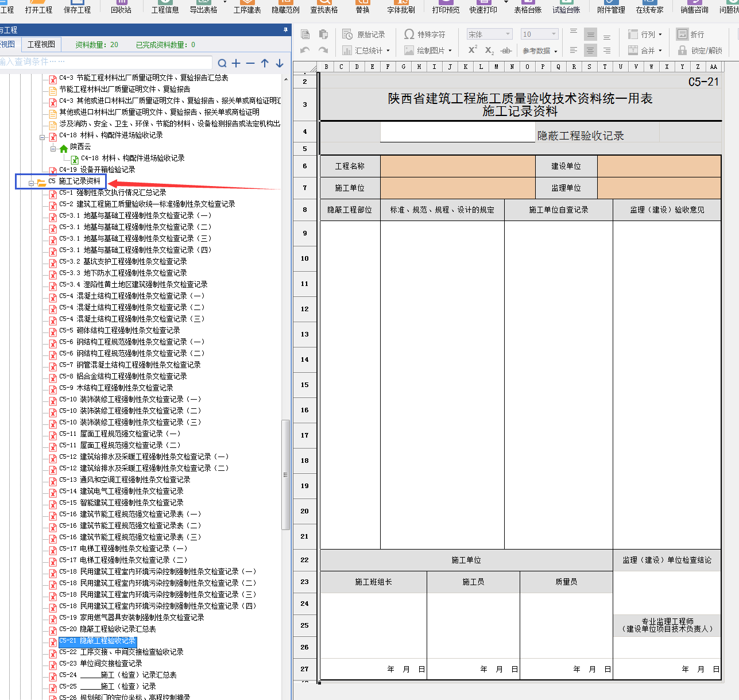Open the font size 10 combo box
The width and height of the screenshot is (739, 700).
(539, 34)
